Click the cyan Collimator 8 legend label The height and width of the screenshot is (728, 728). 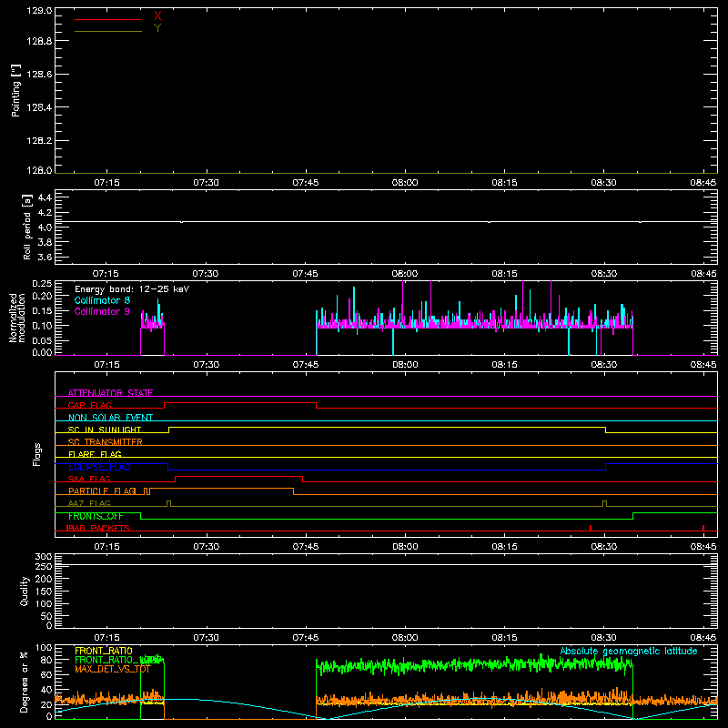tap(102, 300)
